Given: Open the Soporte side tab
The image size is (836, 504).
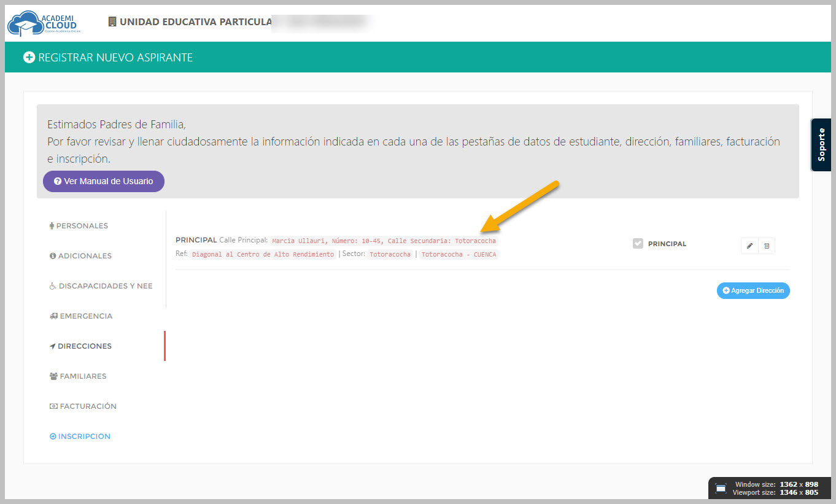Looking at the screenshot, I should coord(821,145).
